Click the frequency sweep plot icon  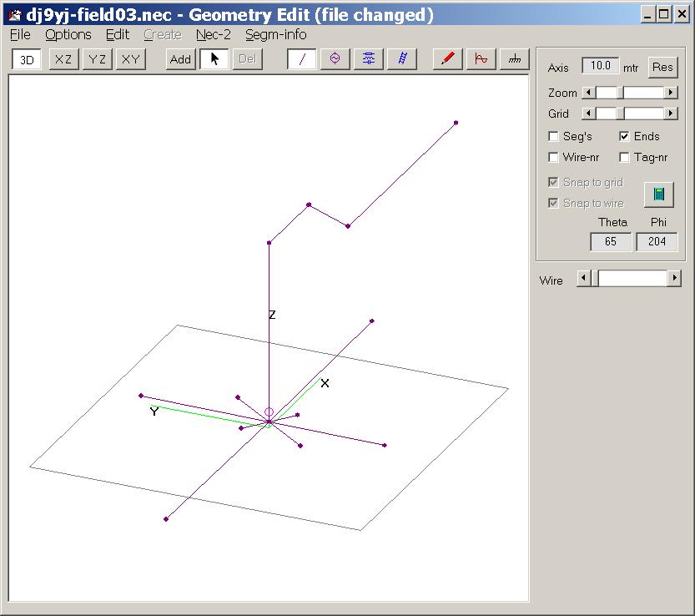[481, 59]
